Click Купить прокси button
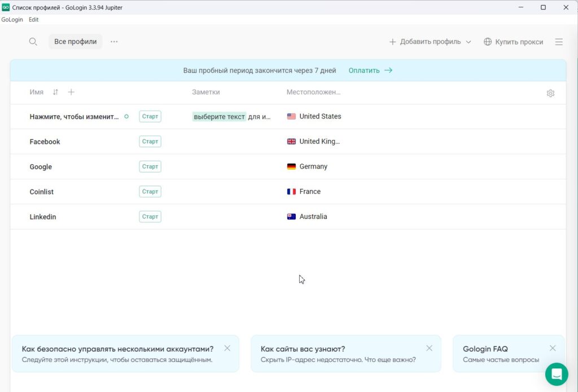The height and width of the screenshot is (392, 578). 514,42
